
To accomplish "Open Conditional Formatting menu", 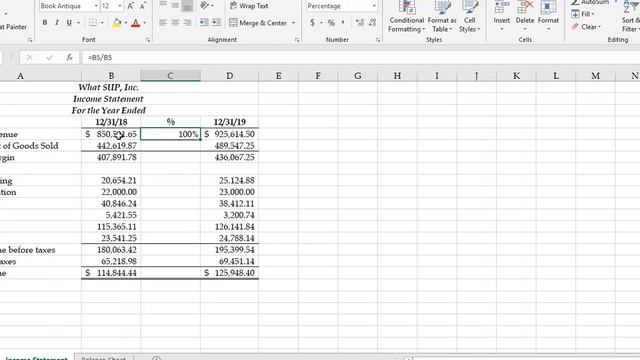I will (407, 17).
